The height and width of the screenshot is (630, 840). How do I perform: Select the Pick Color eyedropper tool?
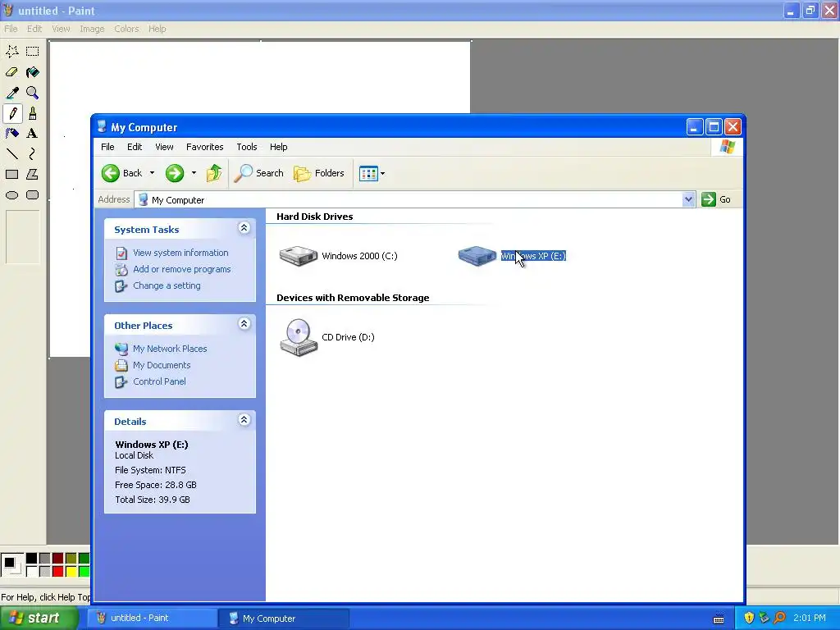(x=11, y=93)
